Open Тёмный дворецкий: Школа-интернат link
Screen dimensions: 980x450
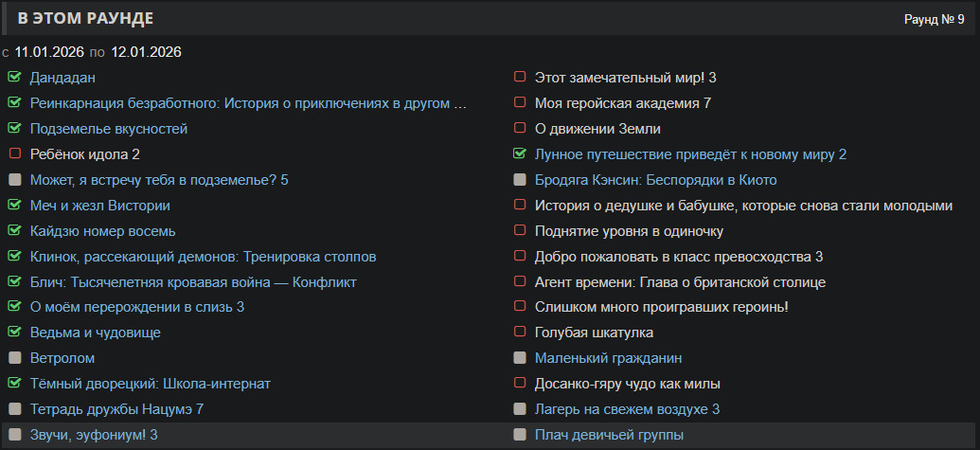click(x=150, y=384)
